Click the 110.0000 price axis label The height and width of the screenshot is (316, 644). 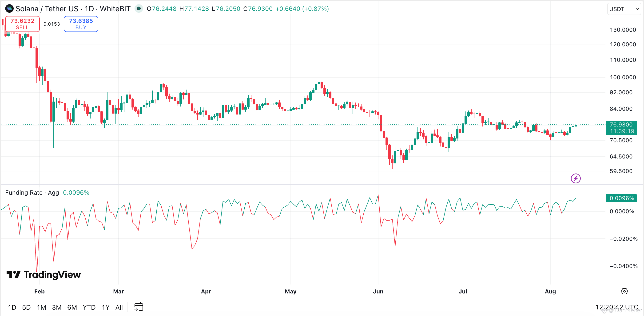pos(623,60)
